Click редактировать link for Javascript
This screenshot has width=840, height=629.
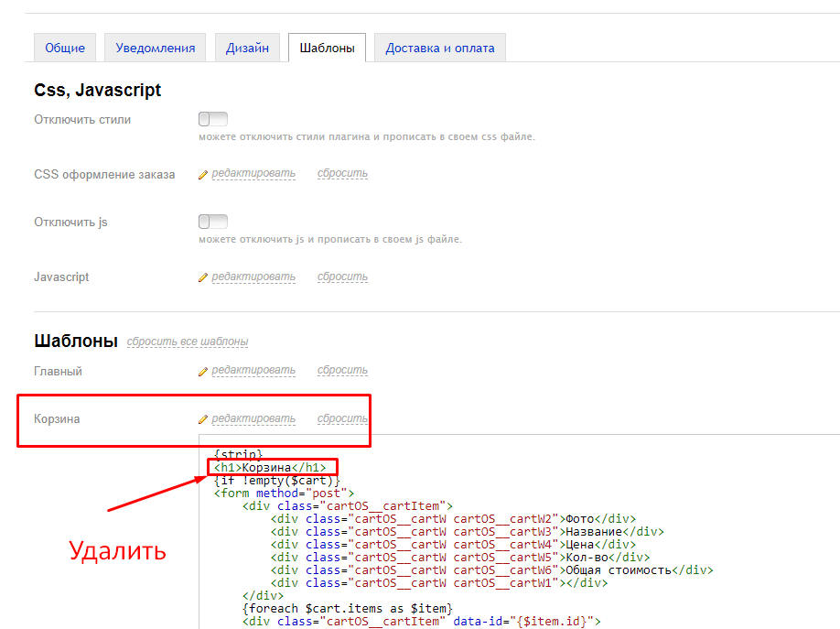click(253, 277)
